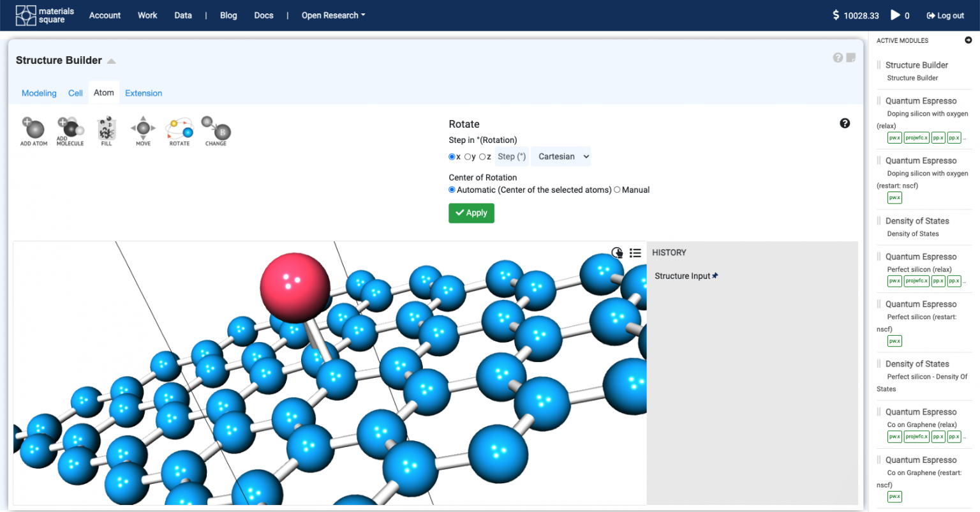This screenshot has height=512, width=980.
Task: Select the Fill tool
Action: [106, 131]
